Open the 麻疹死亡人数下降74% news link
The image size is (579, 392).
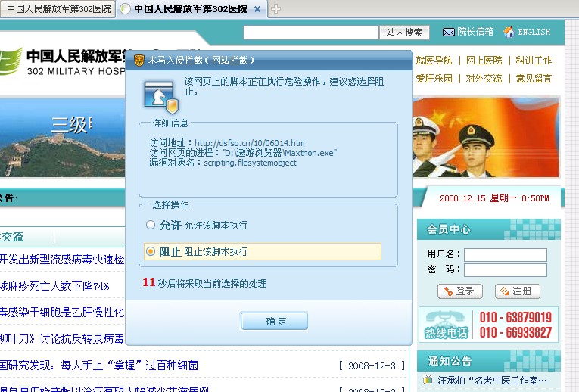click(x=54, y=286)
